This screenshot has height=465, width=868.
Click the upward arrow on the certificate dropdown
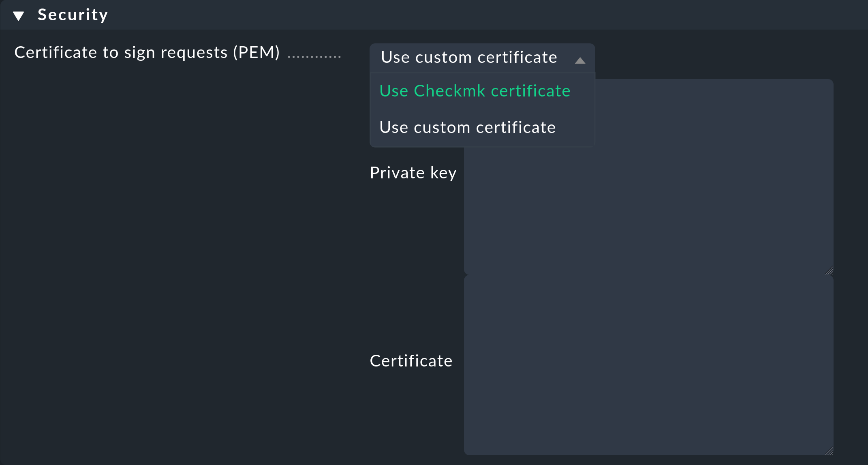point(580,61)
